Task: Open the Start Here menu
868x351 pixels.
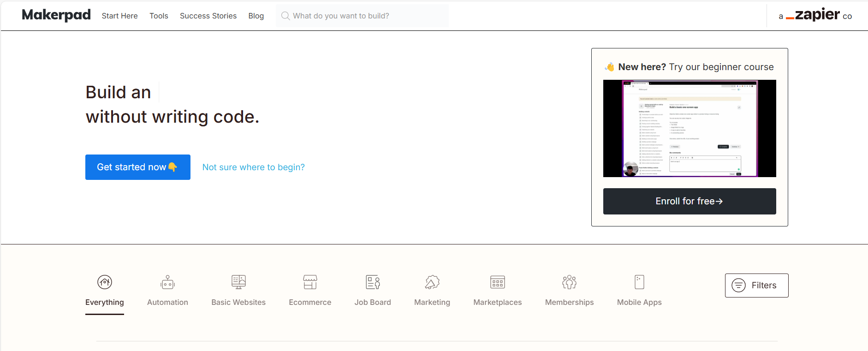Action: (120, 16)
